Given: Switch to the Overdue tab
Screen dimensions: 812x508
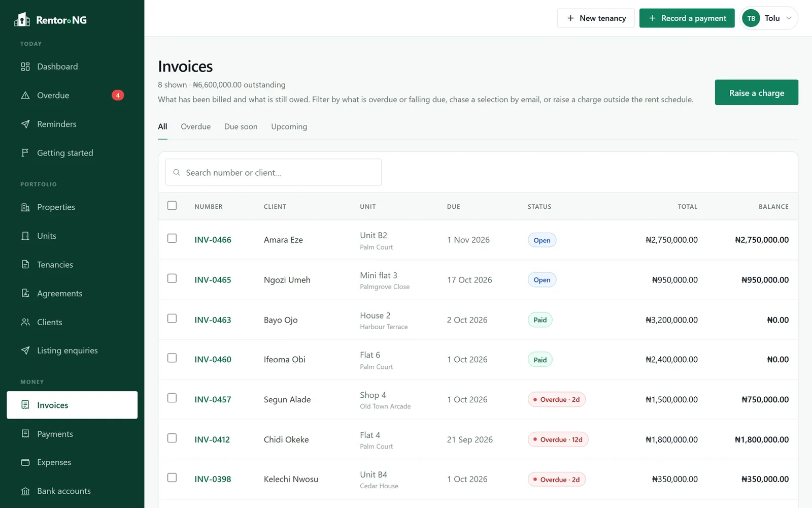Looking at the screenshot, I should click(x=195, y=126).
